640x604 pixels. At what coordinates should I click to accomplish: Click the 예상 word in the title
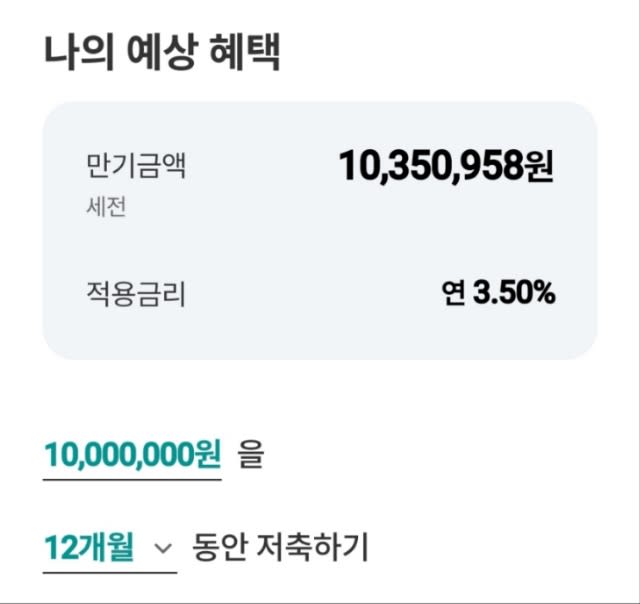[x=162, y=53]
